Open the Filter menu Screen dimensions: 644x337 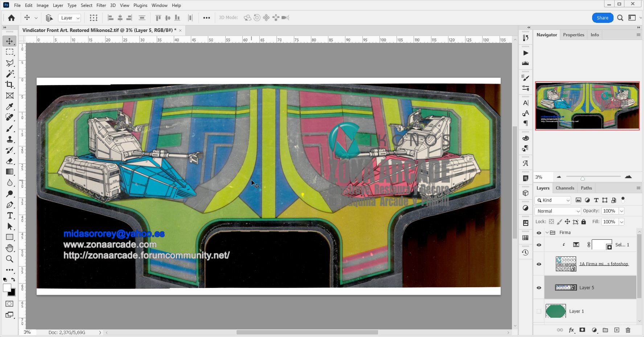click(x=101, y=5)
